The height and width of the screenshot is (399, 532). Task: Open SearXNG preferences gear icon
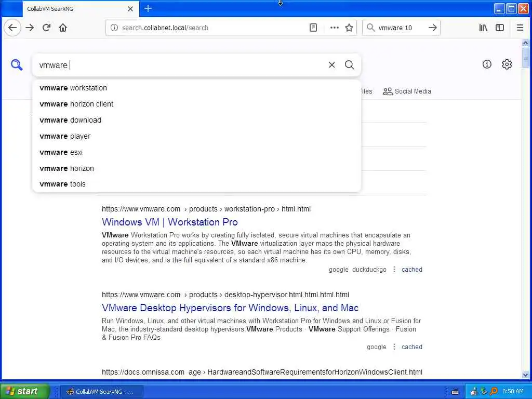point(507,64)
